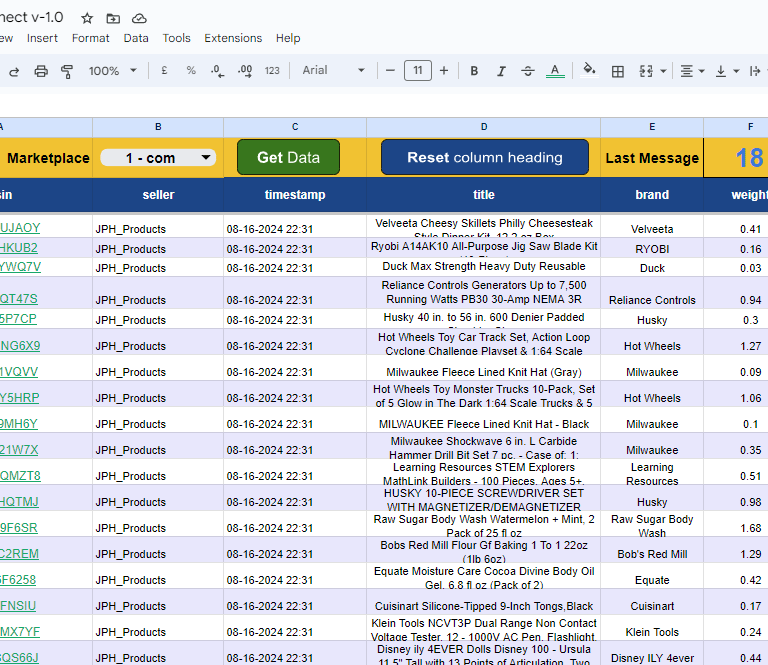Open the Marketplace '1 - com' dropdown
Image resolution: width=768 pixels, height=665 pixels.
(x=158, y=158)
